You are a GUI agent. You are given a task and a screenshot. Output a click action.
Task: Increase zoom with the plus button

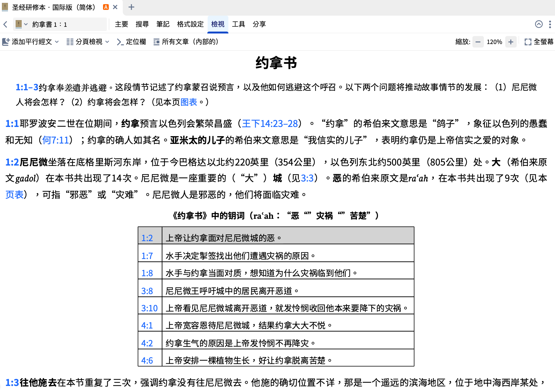[x=511, y=42]
